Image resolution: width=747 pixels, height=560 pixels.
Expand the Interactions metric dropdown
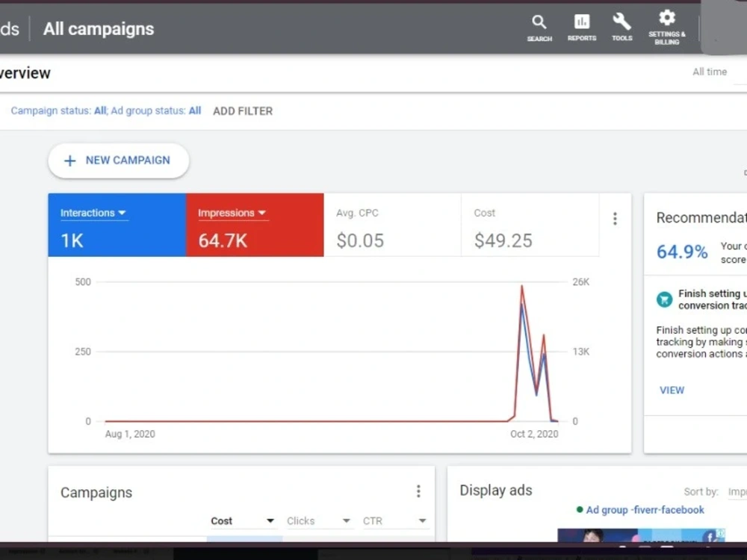[x=93, y=213]
